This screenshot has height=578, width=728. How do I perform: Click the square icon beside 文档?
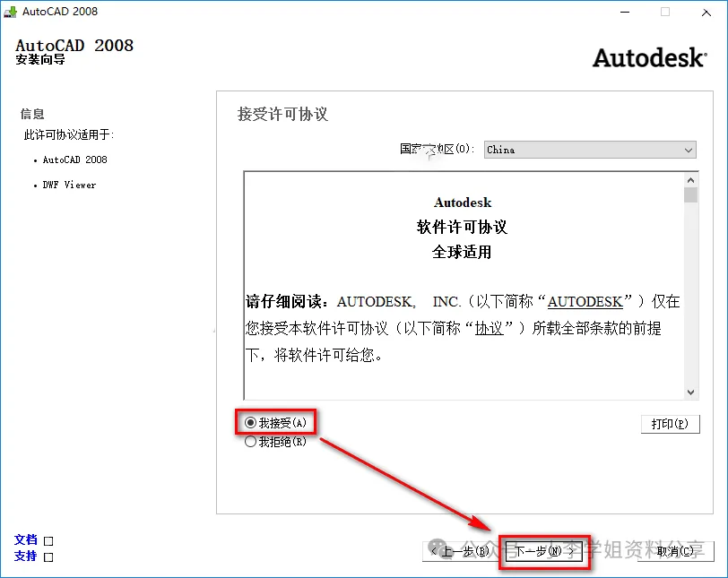click(48, 541)
